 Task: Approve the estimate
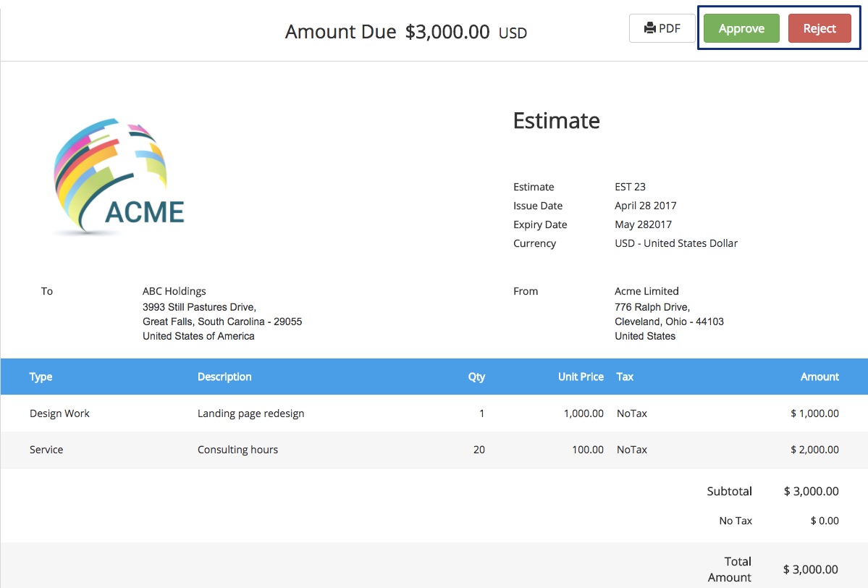pyautogui.click(x=741, y=28)
